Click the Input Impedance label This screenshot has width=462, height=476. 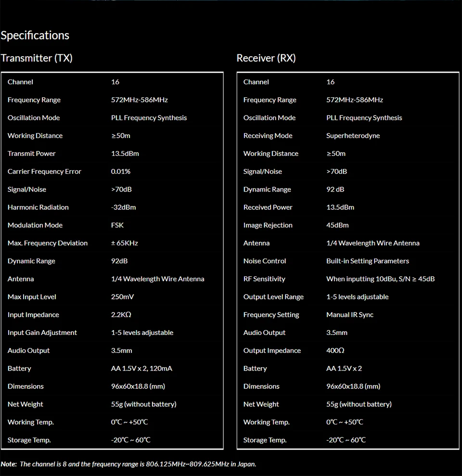click(33, 315)
